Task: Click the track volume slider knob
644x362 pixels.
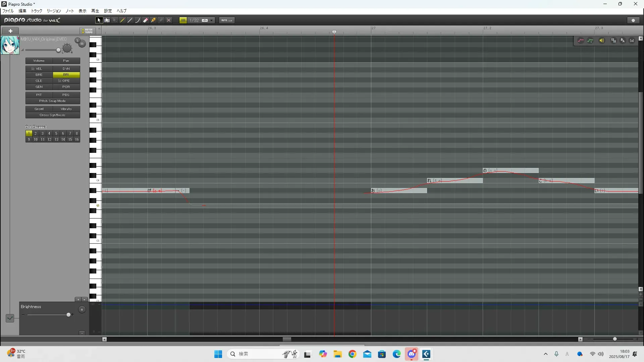Action: click(58, 50)
